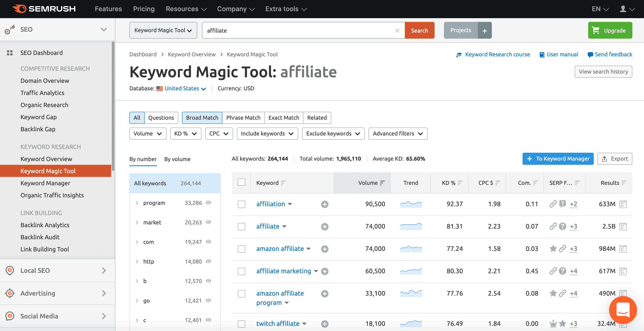Clear the search field with the X icon
Screen dimensions: 644x331
pyautogui.click(x=397, y=30)
